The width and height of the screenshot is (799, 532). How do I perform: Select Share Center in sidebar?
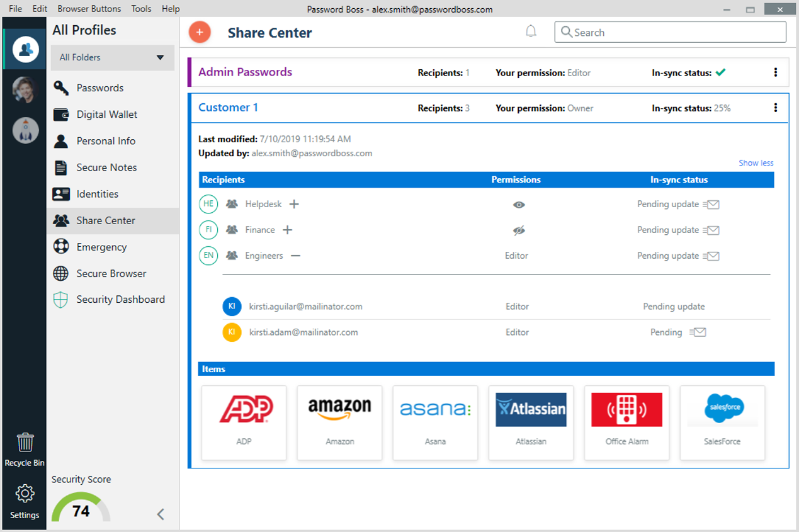(x=113, y=220)
